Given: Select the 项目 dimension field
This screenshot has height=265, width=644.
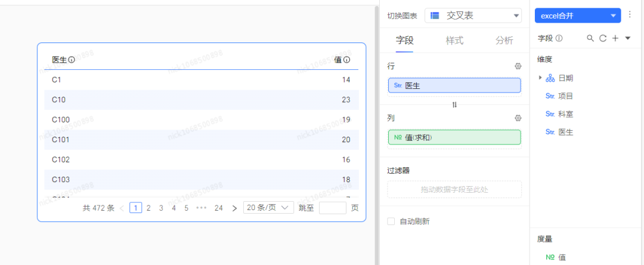Looking at the screenshot, I should tap(559, 96).
